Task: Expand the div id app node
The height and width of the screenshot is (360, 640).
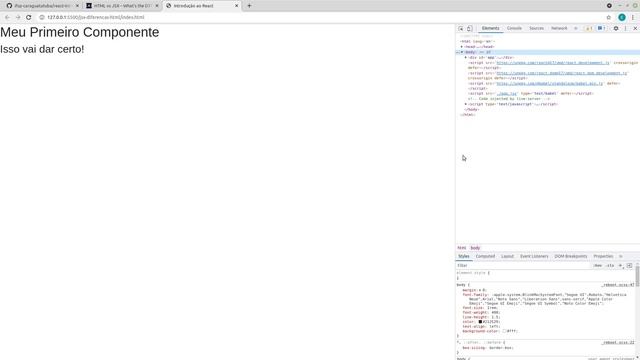Action: [466, 58]
